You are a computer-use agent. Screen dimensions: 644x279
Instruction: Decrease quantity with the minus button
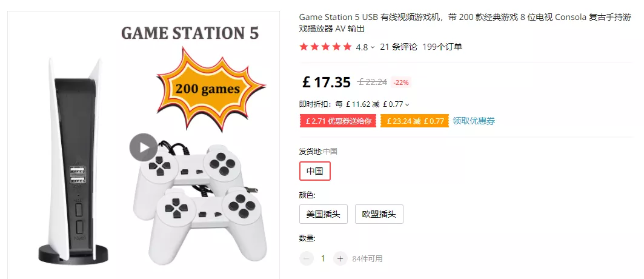click(x=307, y=258)
